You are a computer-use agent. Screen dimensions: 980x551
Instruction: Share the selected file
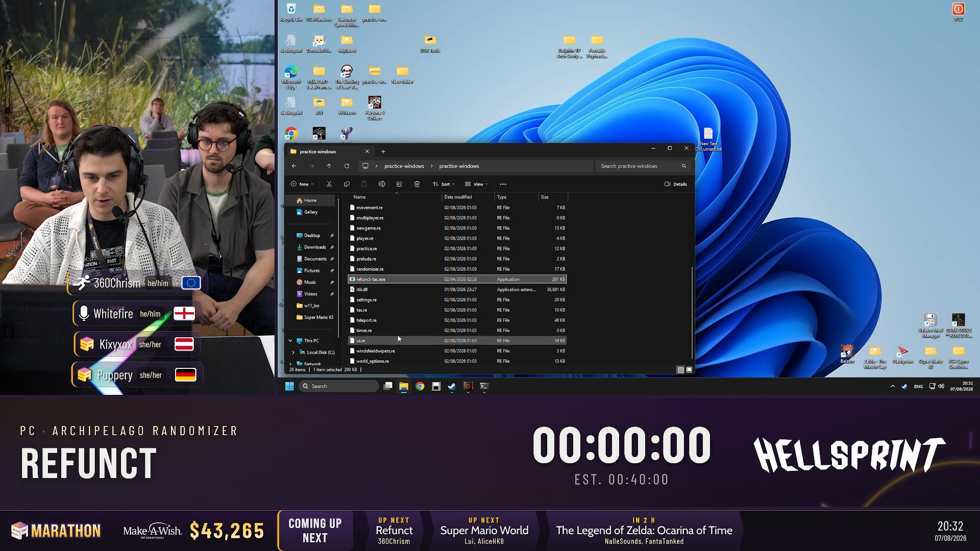tap(399, 184)
